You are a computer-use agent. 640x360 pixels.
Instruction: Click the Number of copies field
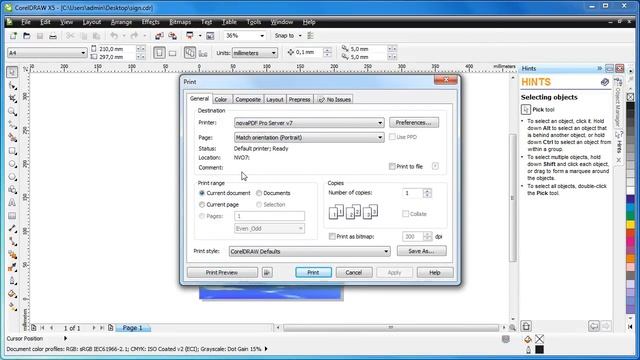tap(413, 193)
